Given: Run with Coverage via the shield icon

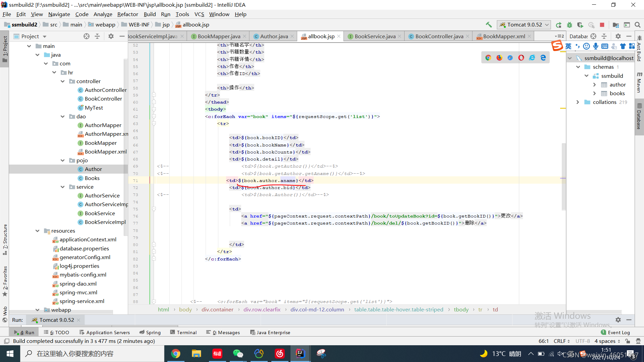Looking at the screenshot, I should (580, 25).
